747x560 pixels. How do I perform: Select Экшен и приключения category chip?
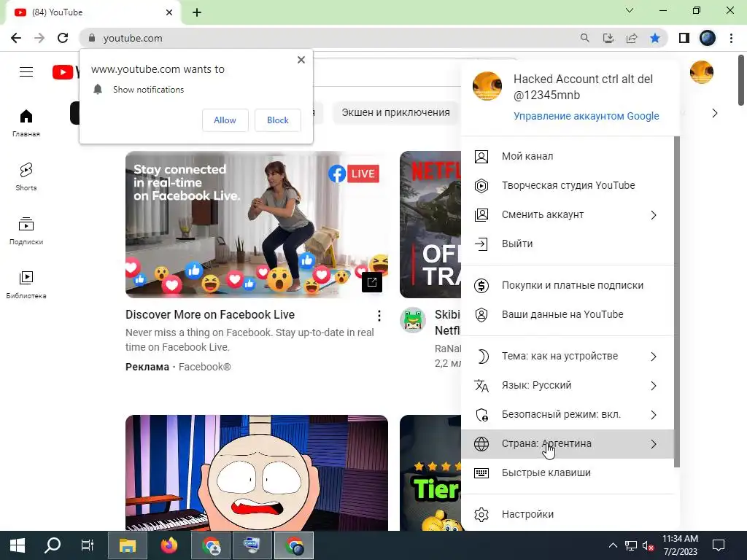[x=395, y=113]
